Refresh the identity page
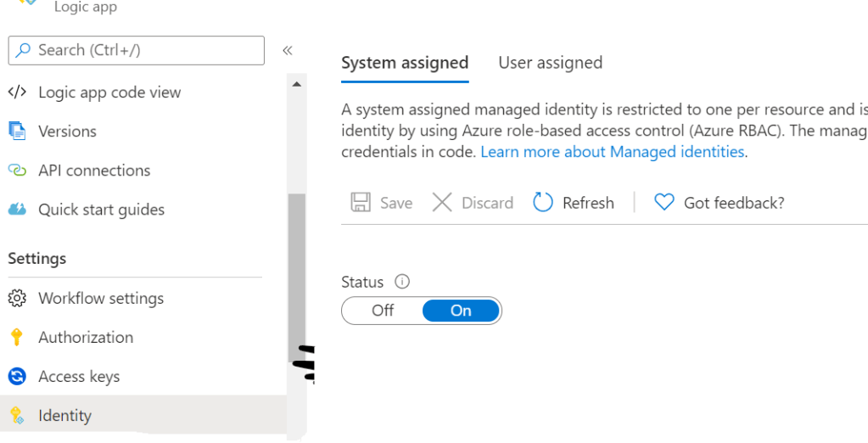Image resolution: width=868 pixels, height=443 pixels. coord(574,203)
